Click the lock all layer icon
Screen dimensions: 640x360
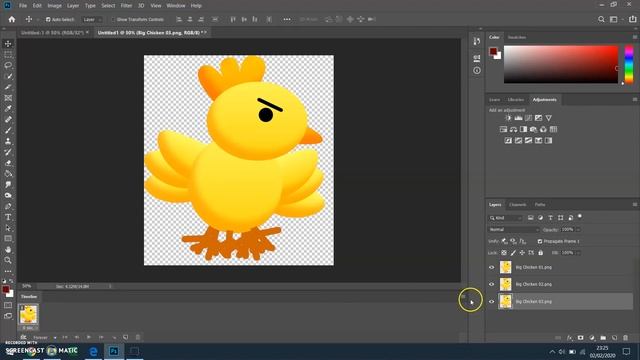[540, 253]
